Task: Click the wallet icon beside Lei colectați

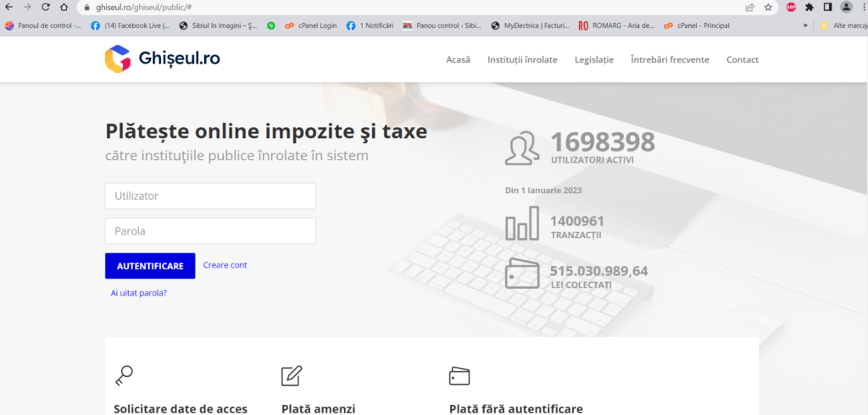Action: pos(521,274)
